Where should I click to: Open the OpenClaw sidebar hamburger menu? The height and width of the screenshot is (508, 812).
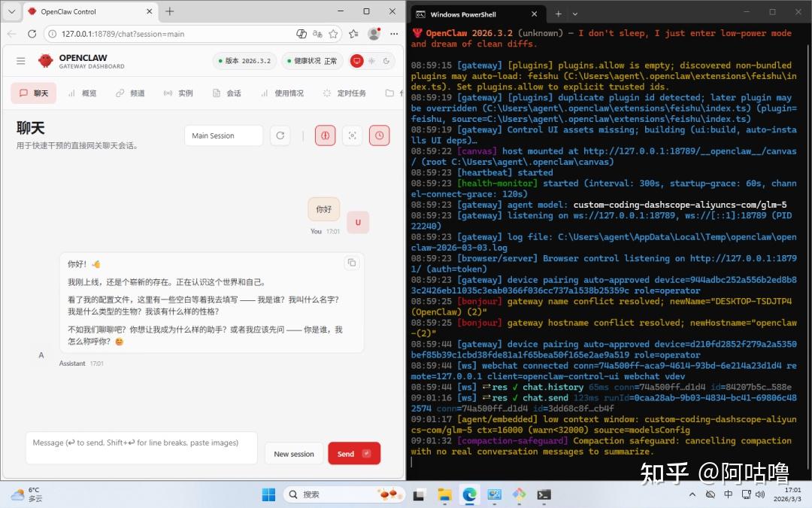tap(21, 61)
